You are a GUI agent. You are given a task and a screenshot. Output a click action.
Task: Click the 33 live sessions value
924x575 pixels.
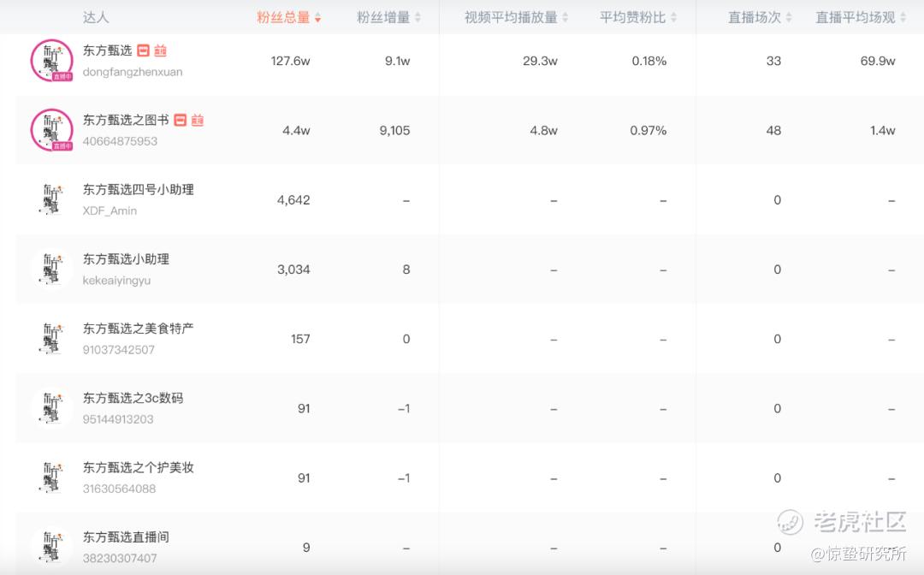[x=773, y=61]
